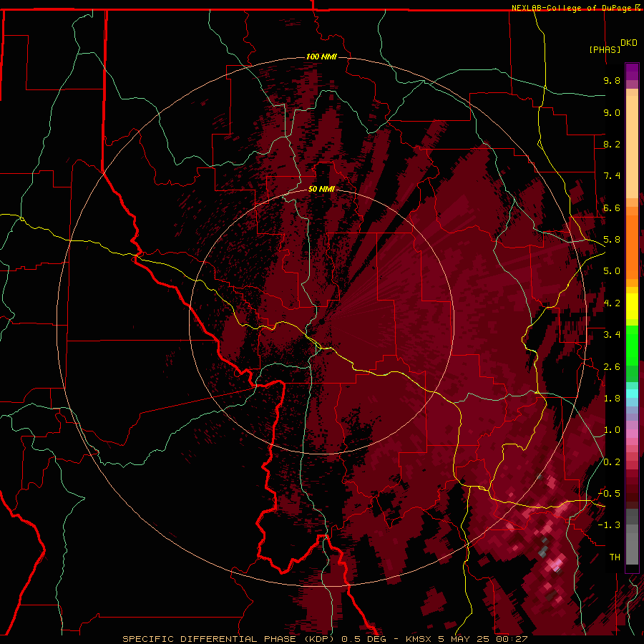Click the -1.3 value on color scale
The image size is (644, 644).
[609, 525]
